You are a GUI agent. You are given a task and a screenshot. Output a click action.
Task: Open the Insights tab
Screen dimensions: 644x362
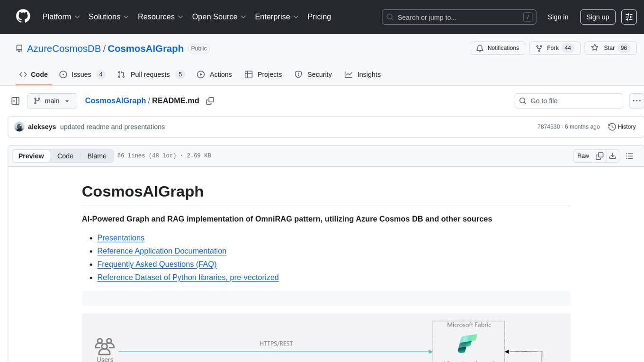click(x=363, y=74)
